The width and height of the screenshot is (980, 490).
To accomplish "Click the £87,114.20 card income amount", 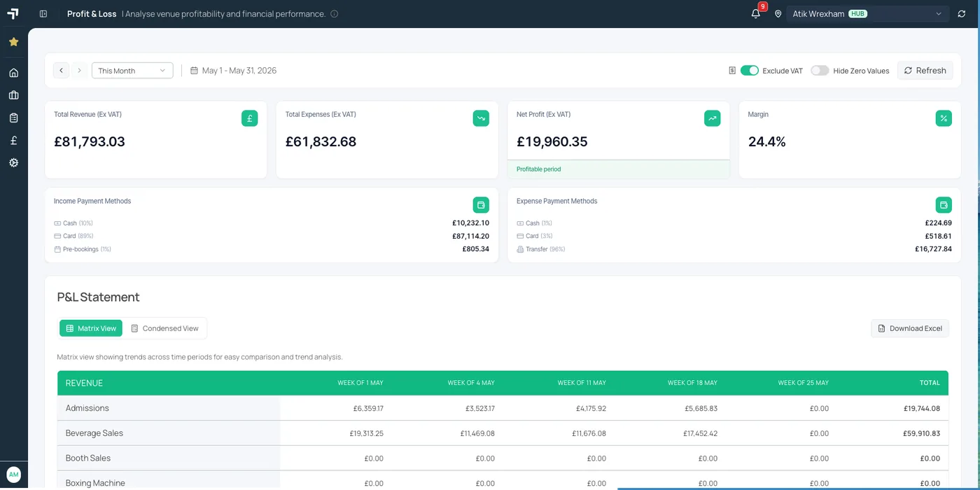I will point(470,236).
